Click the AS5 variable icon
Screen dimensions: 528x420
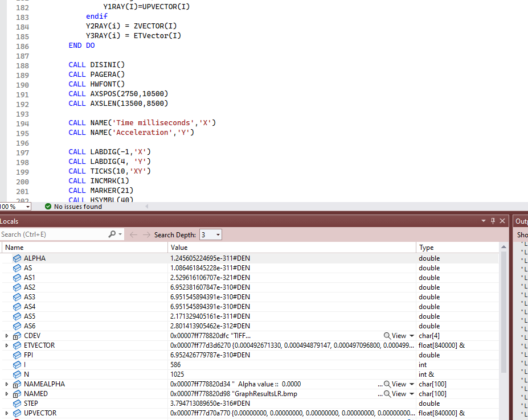click(17, 316)
